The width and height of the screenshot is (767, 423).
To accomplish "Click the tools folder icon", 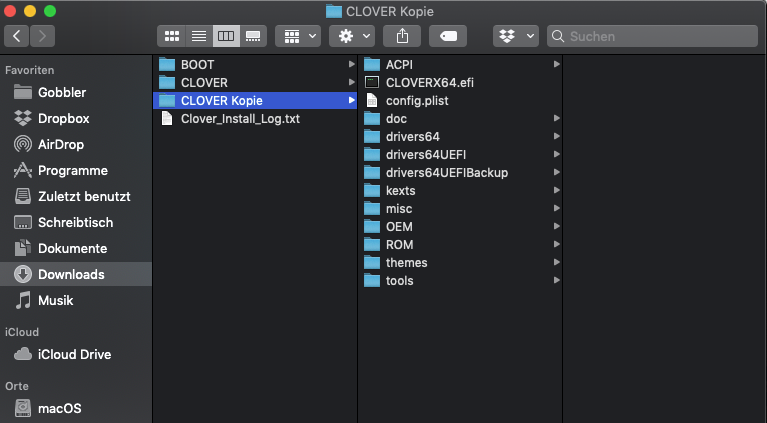I will pos(372,281).
